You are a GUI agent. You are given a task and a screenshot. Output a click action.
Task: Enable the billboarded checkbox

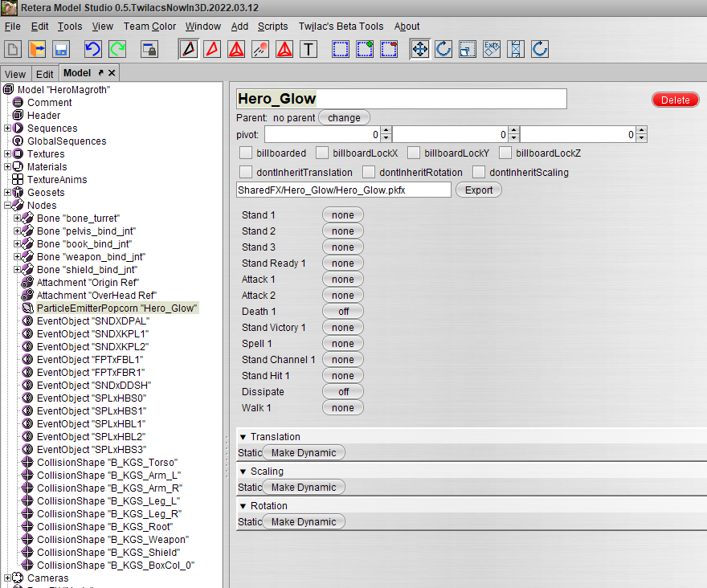[x=246, y=153]
